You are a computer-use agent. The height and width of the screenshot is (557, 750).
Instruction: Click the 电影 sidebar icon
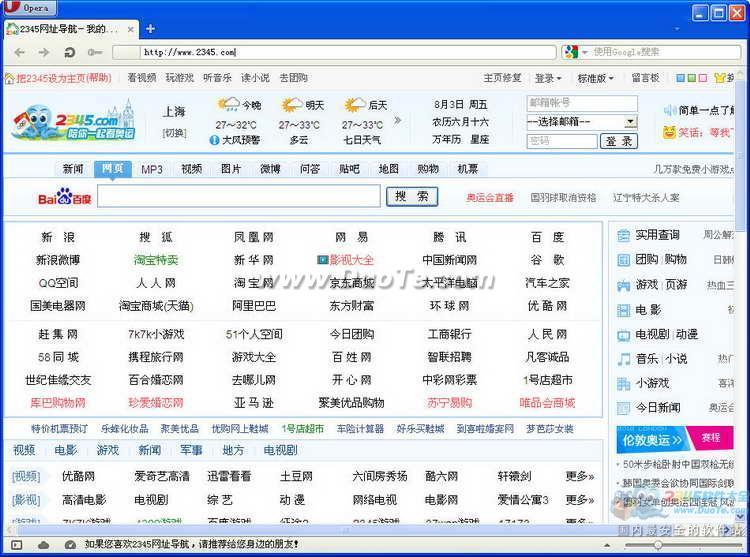[x=623, y=310]
